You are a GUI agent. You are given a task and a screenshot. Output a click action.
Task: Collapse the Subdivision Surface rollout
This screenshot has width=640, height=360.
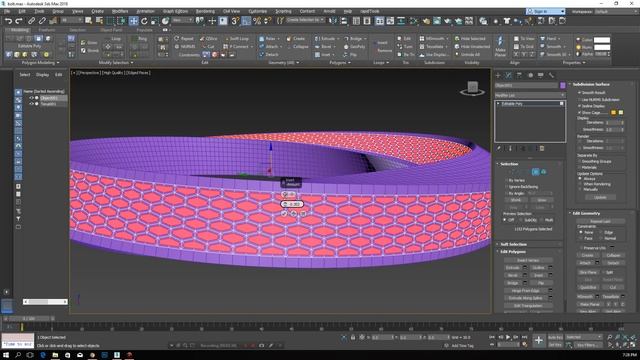tap(591, 84)
